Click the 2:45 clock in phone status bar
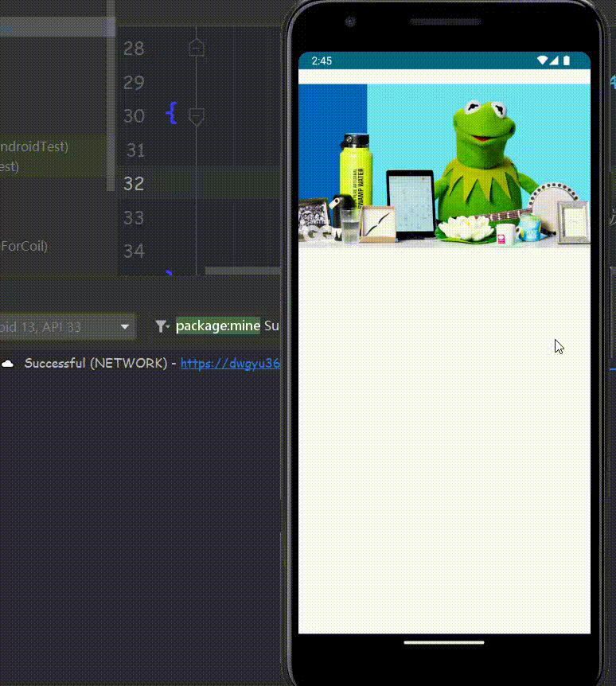616x686 pixels. pos(322,60)
